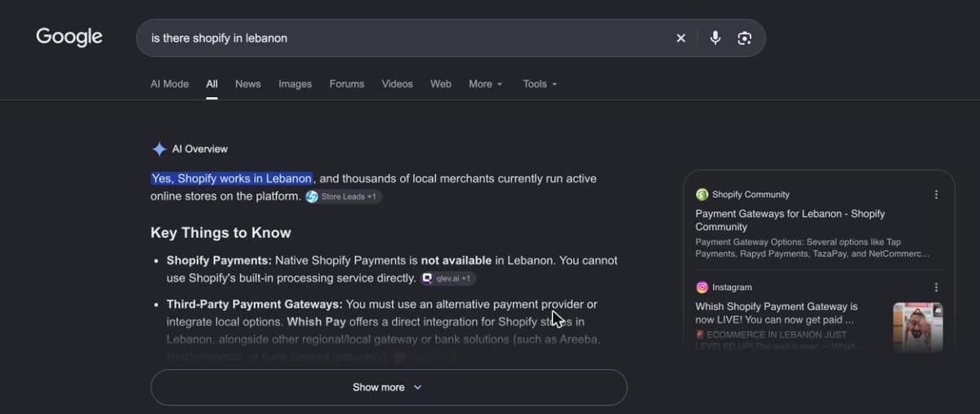Expand AI Overview with Show more
980x414 pixels.
[x=389, y=387]
